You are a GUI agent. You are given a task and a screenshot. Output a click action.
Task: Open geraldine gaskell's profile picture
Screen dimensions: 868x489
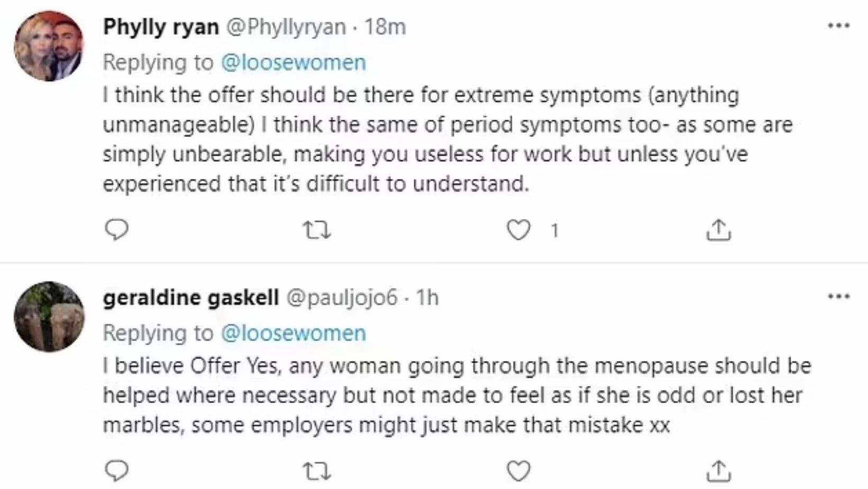tap(49, 316)
